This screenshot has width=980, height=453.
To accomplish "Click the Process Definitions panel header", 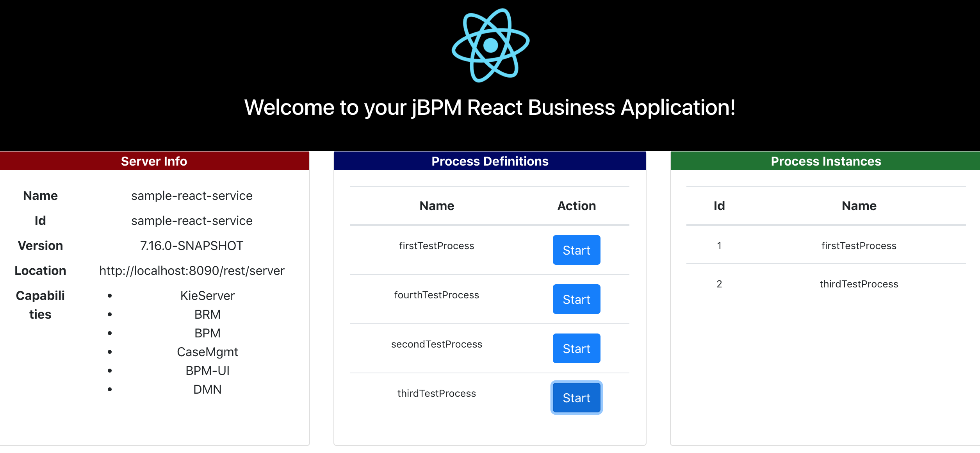I will pos(490,161).
